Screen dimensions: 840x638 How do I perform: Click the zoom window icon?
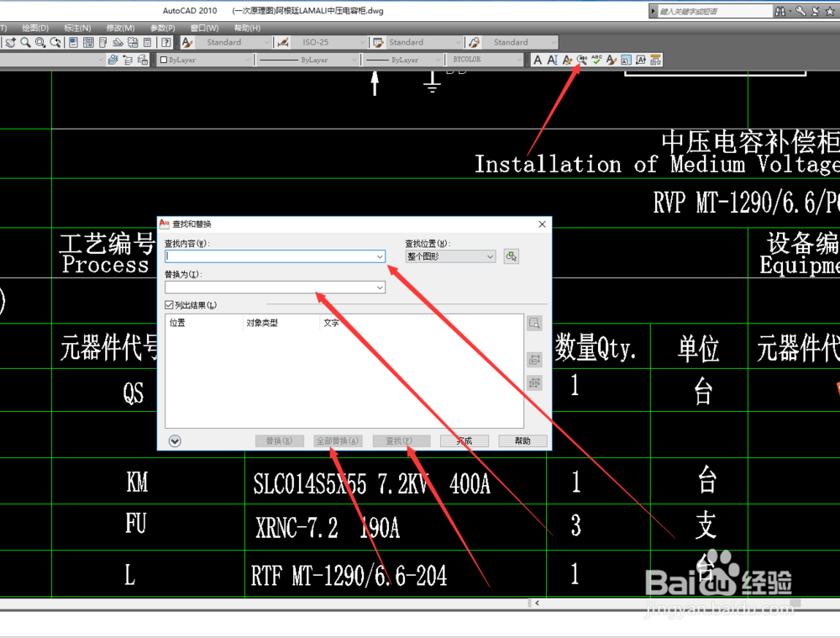pyautogui.click(x=40, y=42)
